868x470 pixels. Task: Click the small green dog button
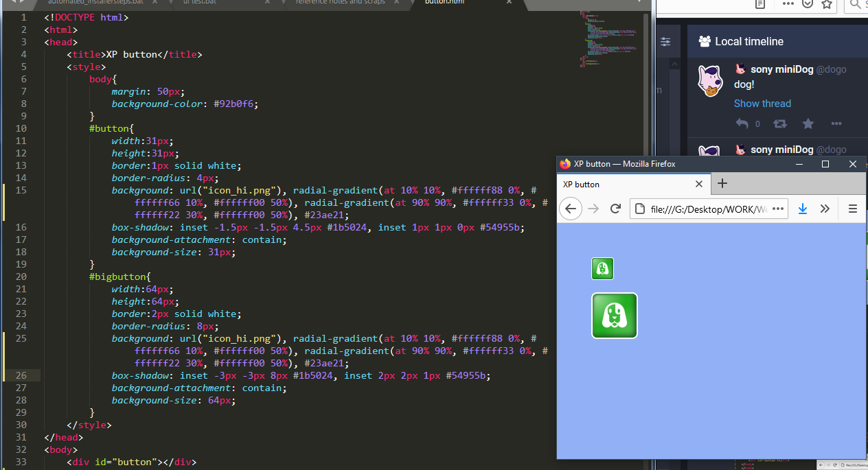pos(602,268)
